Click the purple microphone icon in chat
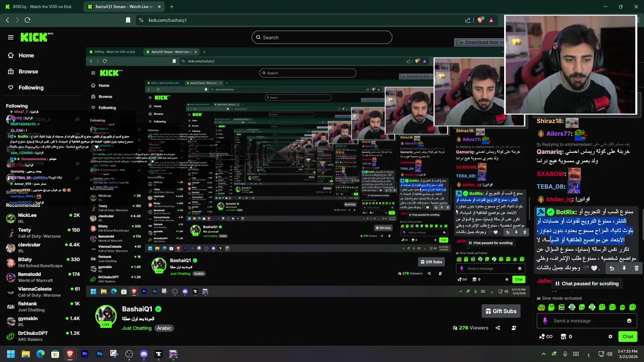Viewport: 644px width, 362px height. pos(545,321)
